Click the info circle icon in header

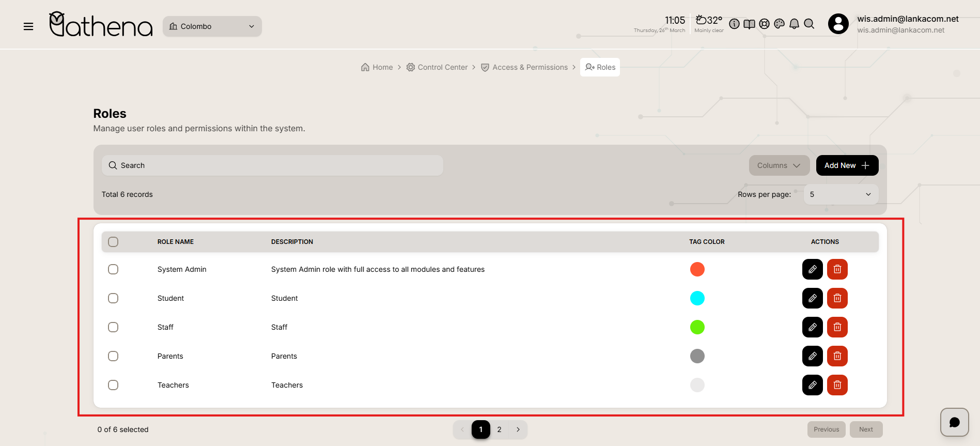[x=734, y=24]
